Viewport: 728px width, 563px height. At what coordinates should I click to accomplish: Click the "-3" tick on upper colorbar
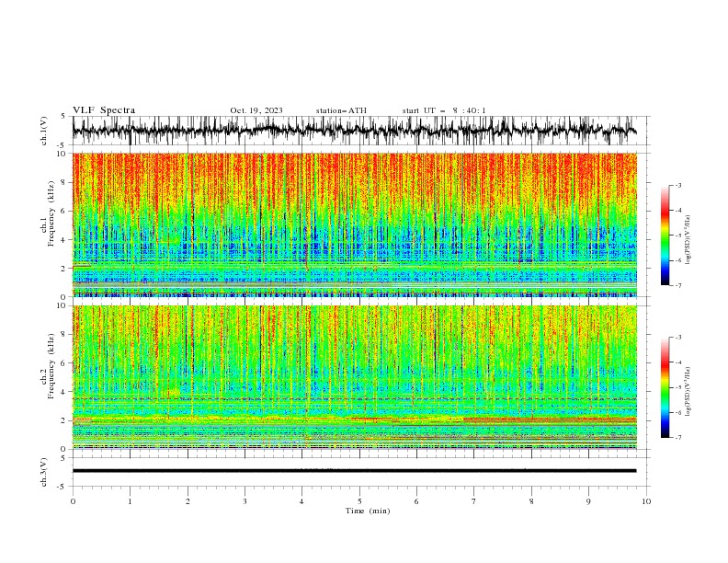click(677, 185)
